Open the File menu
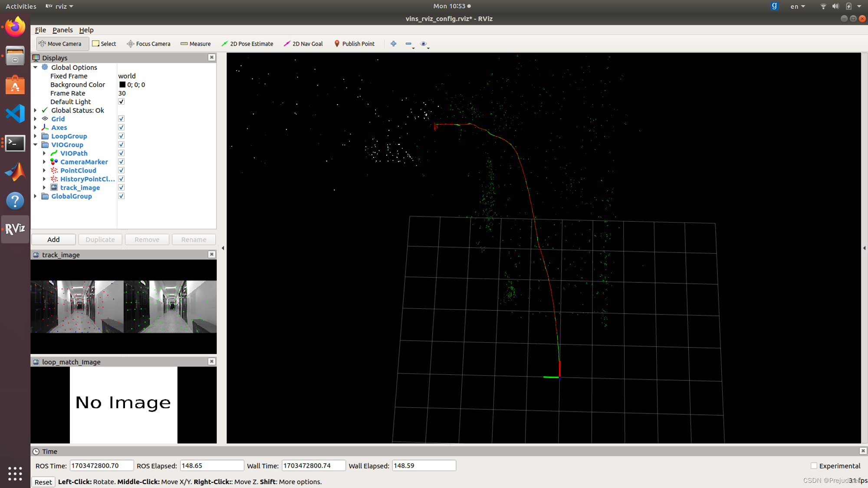868x488 pixels. [40, 30]
